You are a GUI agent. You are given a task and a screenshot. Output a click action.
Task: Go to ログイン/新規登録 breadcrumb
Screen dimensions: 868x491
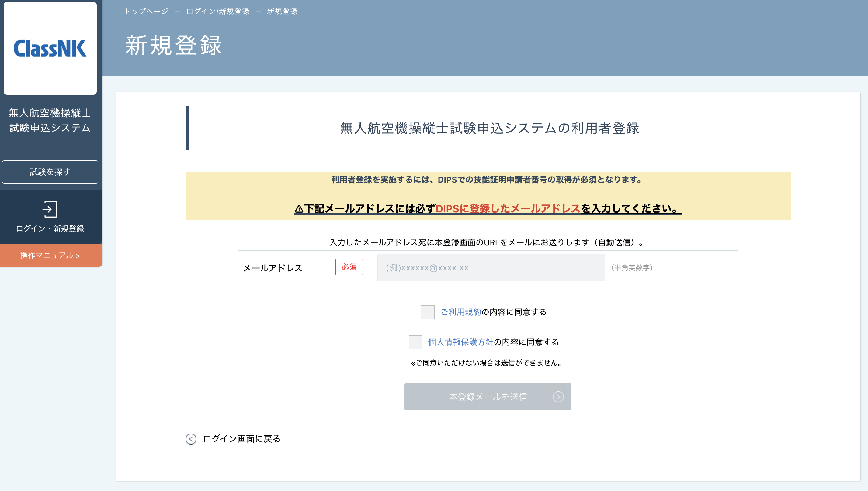(218, 12)
